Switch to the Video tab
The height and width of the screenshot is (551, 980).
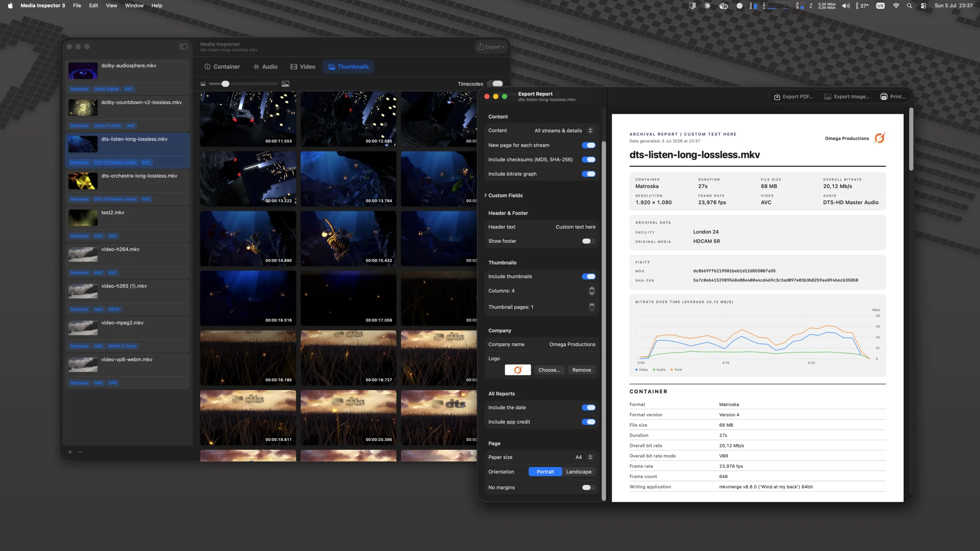[303, 67]
